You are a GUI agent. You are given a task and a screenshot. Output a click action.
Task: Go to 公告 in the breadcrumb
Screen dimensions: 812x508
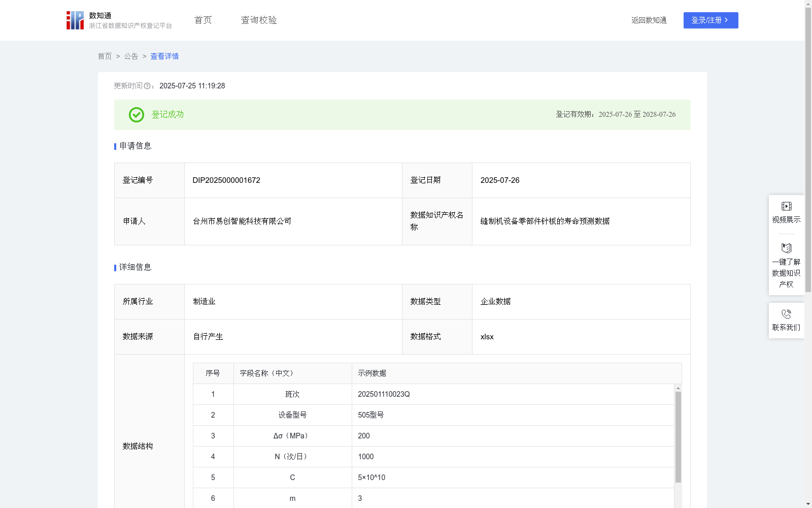point(131,56)
